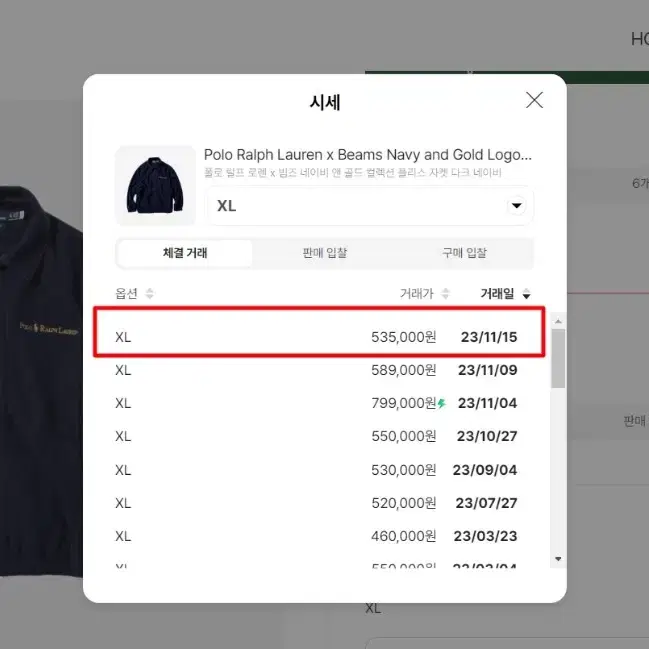This screenshot has height=649, width=649.
Task: Click the 옵션 column header label
Action: pyautogui.click(x=126, y=293)
